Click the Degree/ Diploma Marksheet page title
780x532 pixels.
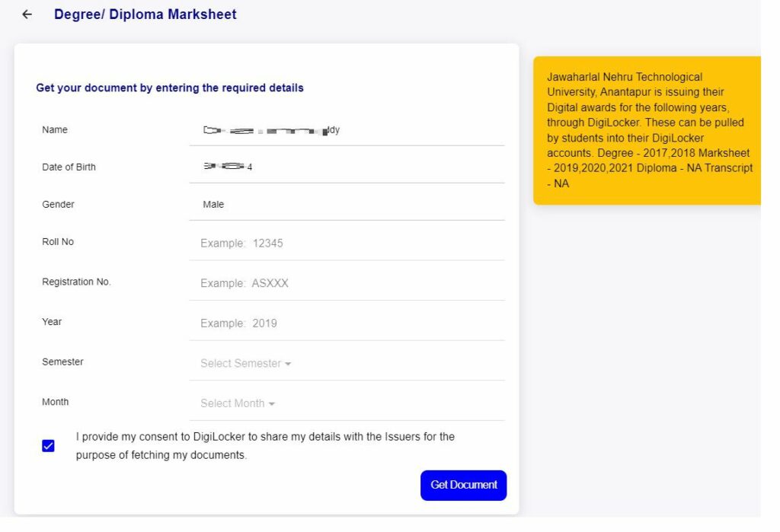[x=145, y=14]
